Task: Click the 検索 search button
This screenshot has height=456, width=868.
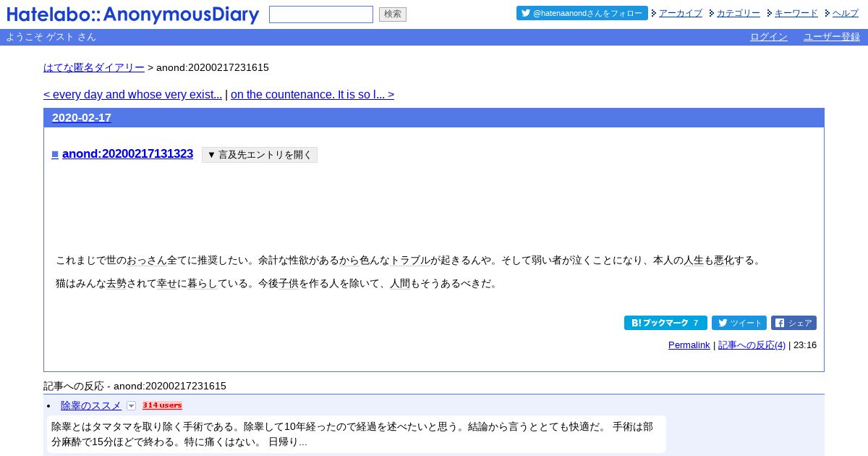Action: point(393,14)
